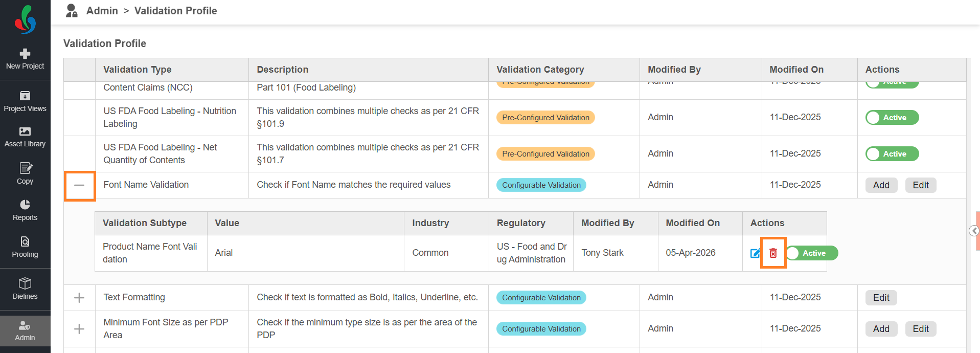Delete Product Name Font Validation subtype
The width and height of the screenshot is (980, 353).
[x=773, y=253]
